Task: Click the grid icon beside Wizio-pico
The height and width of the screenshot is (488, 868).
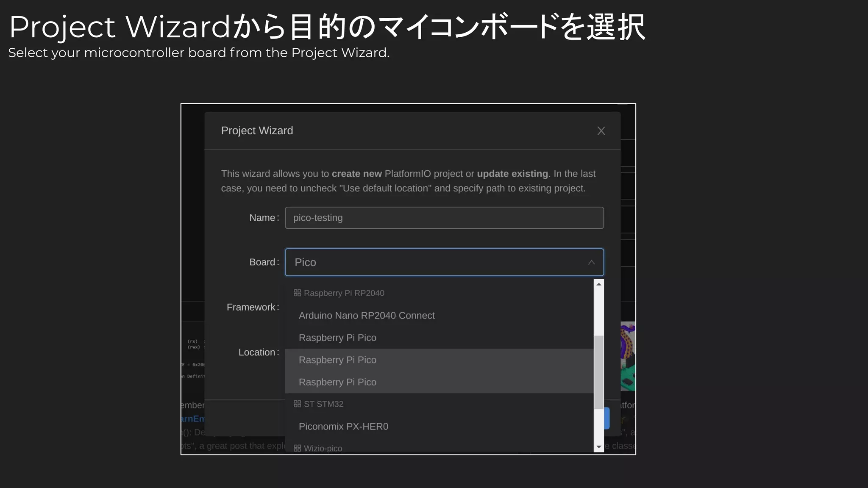Action: pyautogui.click(x=297, y=448)
